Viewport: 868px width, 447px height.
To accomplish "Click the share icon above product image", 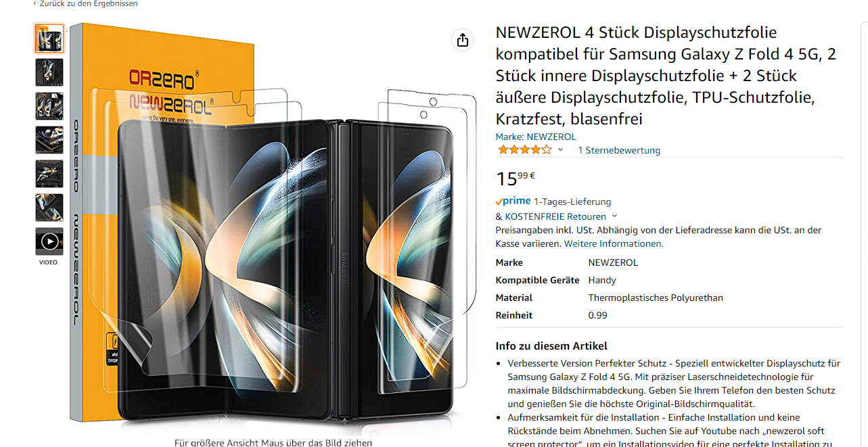I will point(463,40).
